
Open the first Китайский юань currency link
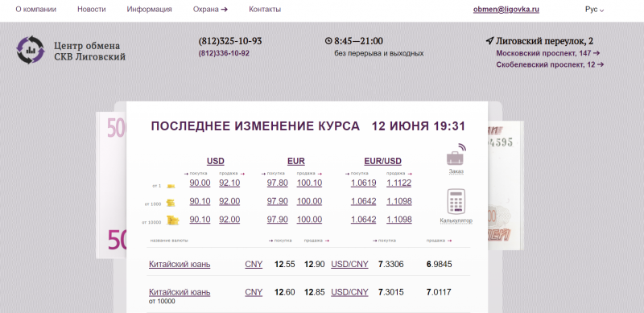[180, 264]
